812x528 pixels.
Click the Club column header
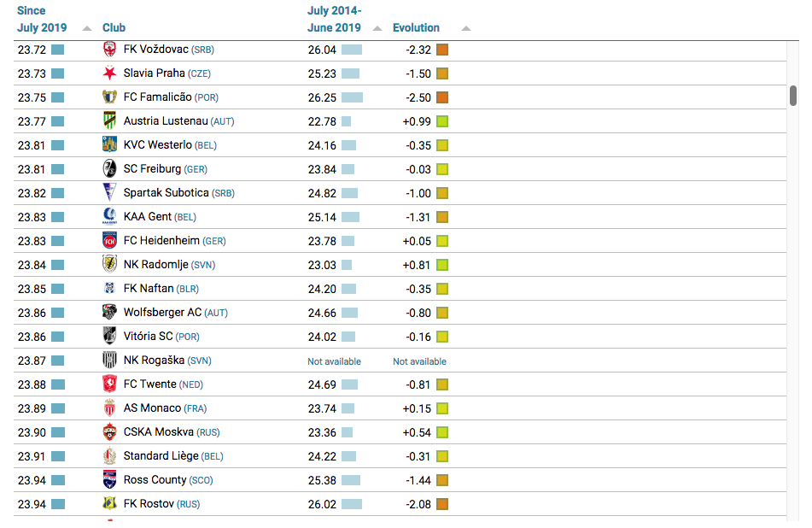point(114,28)
